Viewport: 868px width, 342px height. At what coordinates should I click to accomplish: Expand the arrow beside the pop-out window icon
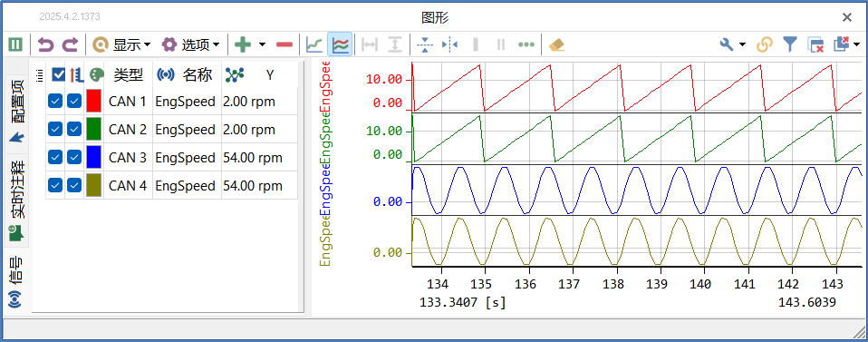click(856, 44)
